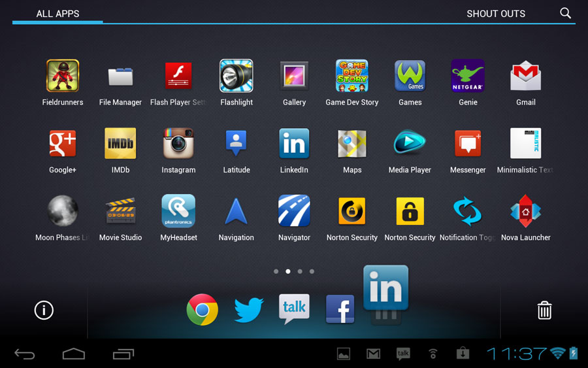The image size is (588, 368).
Task: Open the yellow padlock Norton Security app
Action: pyautogui.click(x=410, y=211)
